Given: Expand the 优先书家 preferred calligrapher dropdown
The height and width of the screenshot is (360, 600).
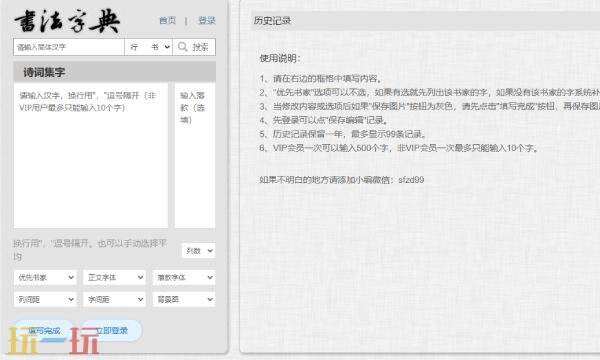Looking at the screenshot, I should (45, 277).
